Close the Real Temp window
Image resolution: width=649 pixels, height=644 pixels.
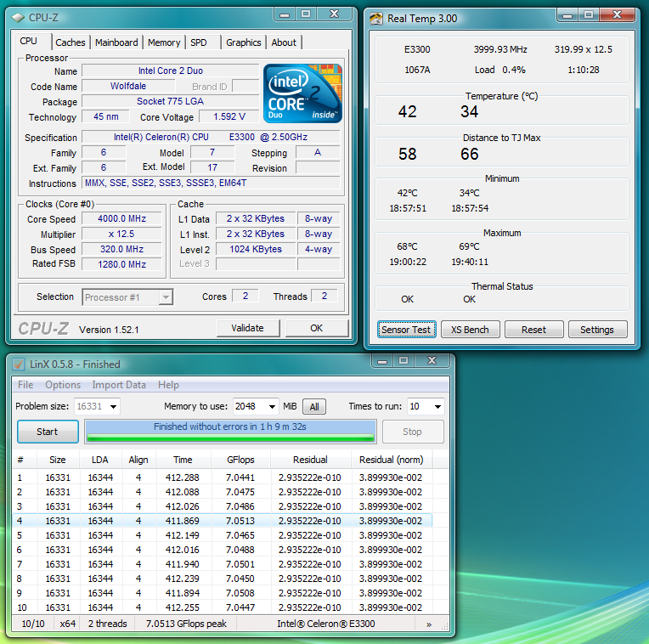[x=617, y=15]
